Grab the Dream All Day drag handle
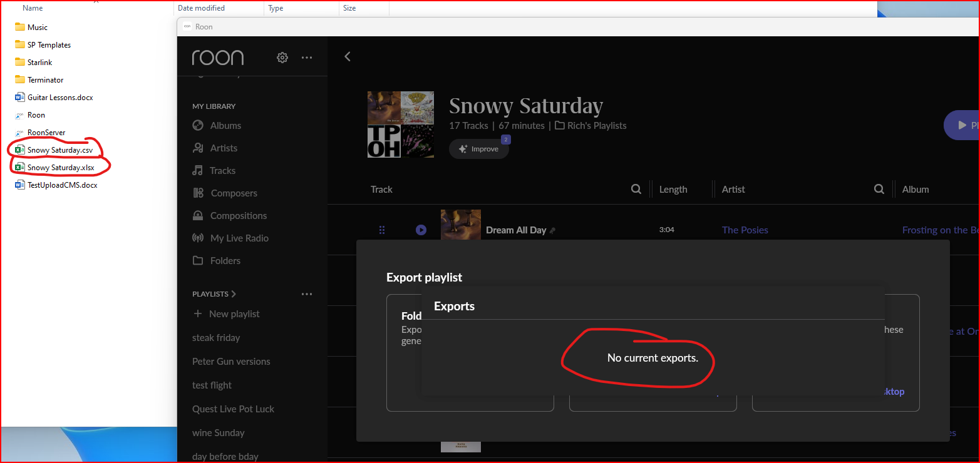980x463 pixels. click(382, 230)
